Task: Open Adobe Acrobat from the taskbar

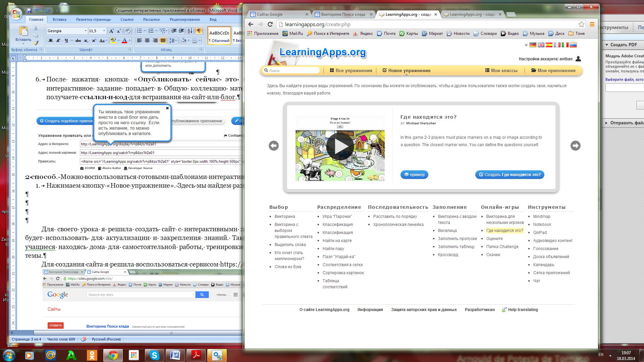Action: coord(196,355)
